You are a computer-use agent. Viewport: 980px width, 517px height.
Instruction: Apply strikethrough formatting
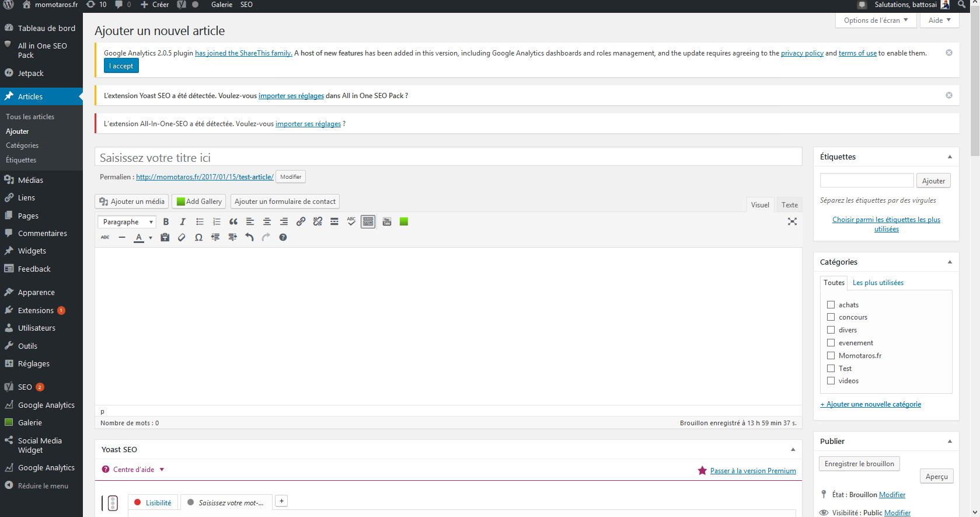pyautogui.click(x=105, y=238)
